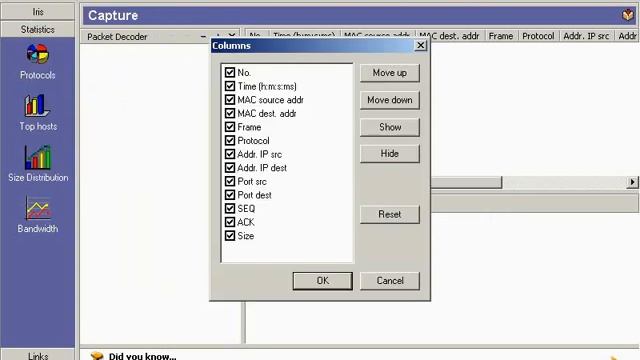Open the Links sidebar tab
The image size is (640, 360).
coord(38,355)
